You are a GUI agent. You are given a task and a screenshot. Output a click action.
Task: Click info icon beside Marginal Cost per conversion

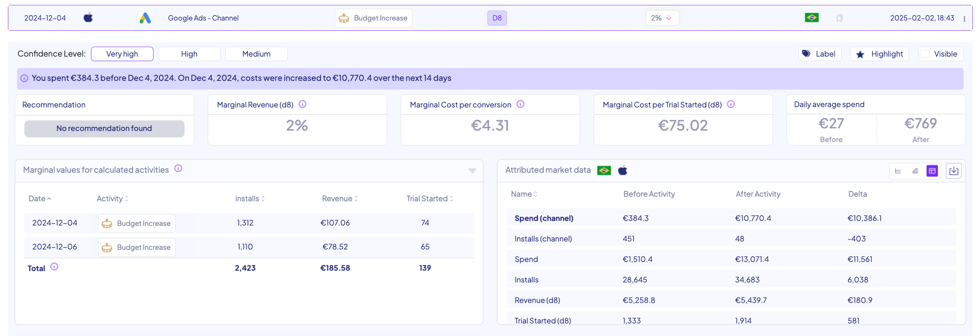[520, 104]
